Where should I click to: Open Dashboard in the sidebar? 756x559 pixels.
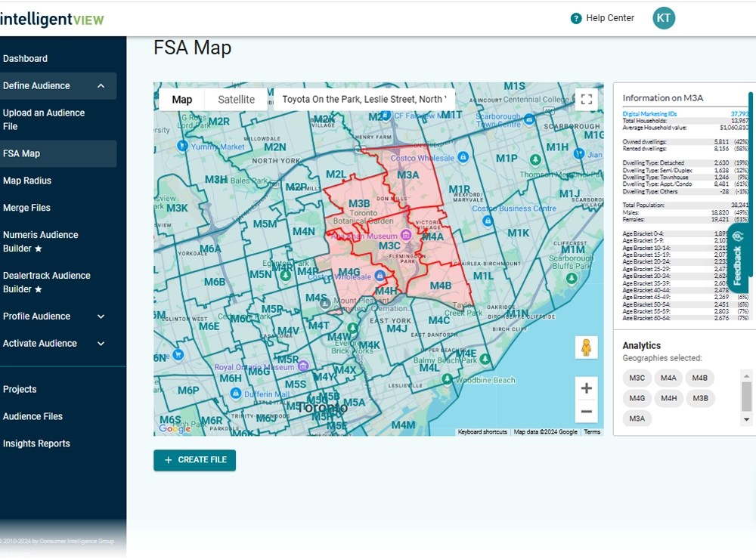coord(25,59)
